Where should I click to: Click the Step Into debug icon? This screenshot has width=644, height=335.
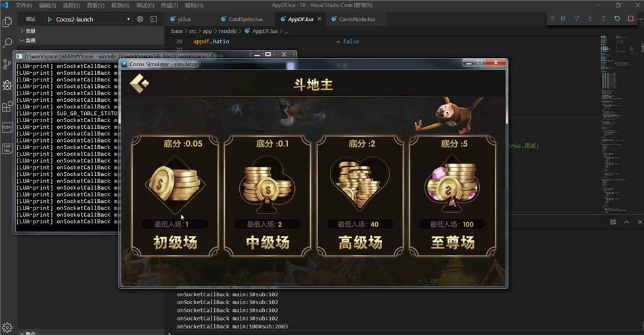[x=590, y=18]
